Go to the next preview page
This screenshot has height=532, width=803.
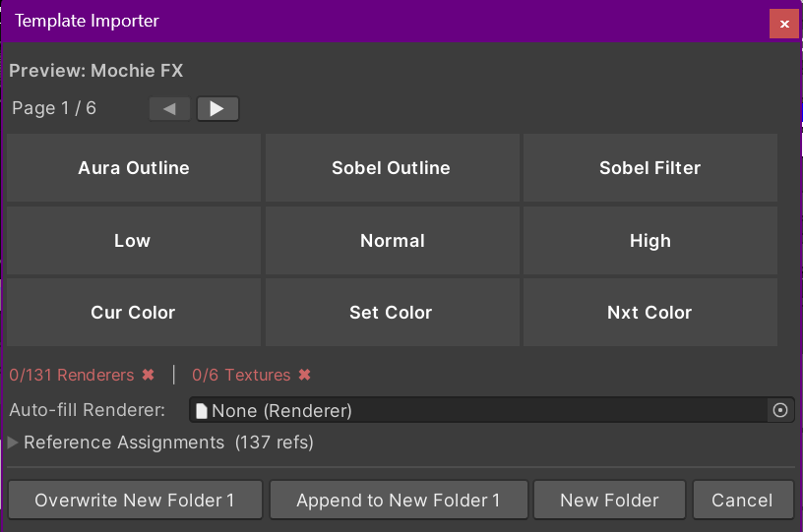[217, 108]
